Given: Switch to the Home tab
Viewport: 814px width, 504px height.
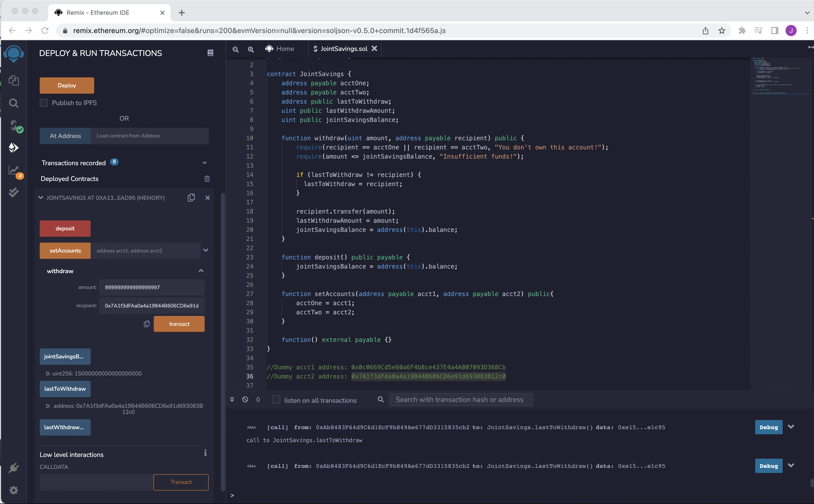Looking at the screenshot, I should pyautogui.click(x=280, y=49).
